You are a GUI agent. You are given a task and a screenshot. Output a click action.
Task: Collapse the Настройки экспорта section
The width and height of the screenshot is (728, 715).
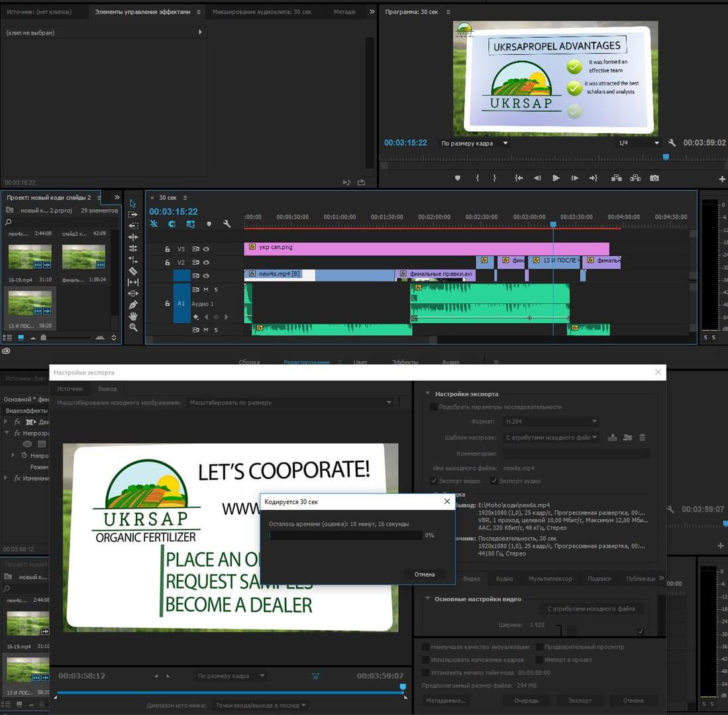click(428, 394)
